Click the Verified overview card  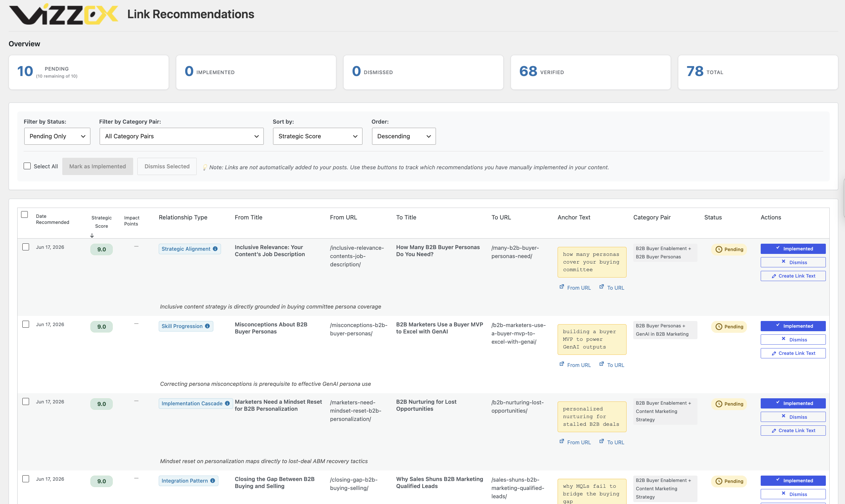click(591, 72)
